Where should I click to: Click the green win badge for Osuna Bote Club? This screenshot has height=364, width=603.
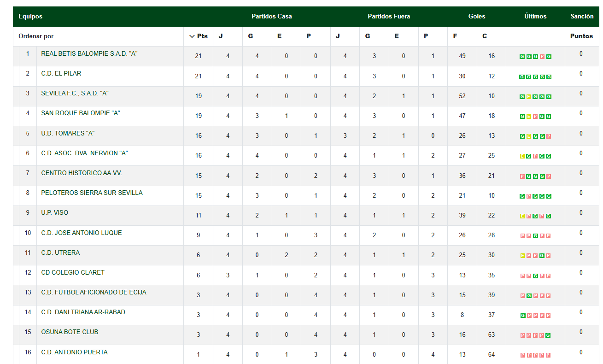[x=549, y=335]
